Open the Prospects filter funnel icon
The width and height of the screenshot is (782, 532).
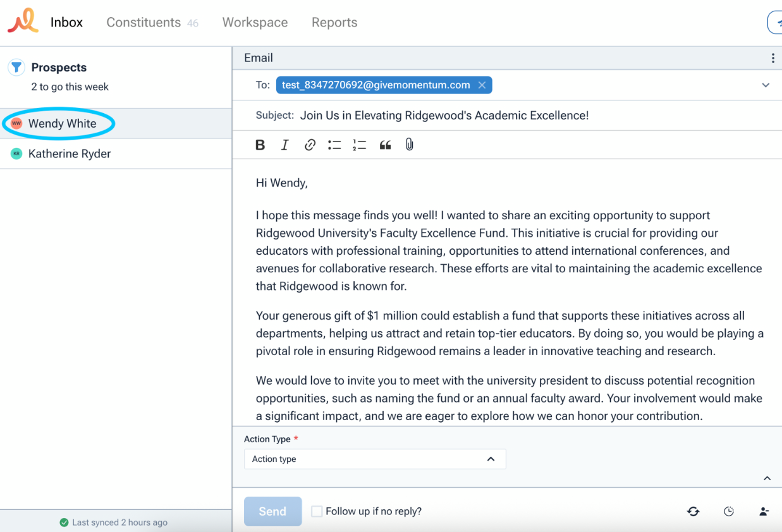tap(16, 68)
